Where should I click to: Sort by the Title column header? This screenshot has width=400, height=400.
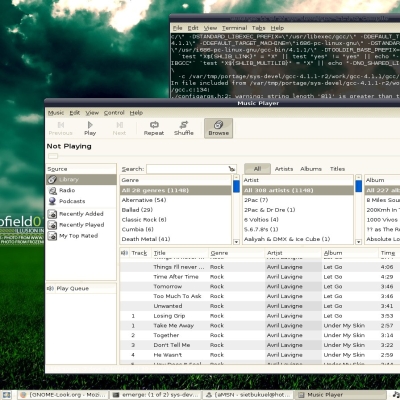click(x=180, y=253)
